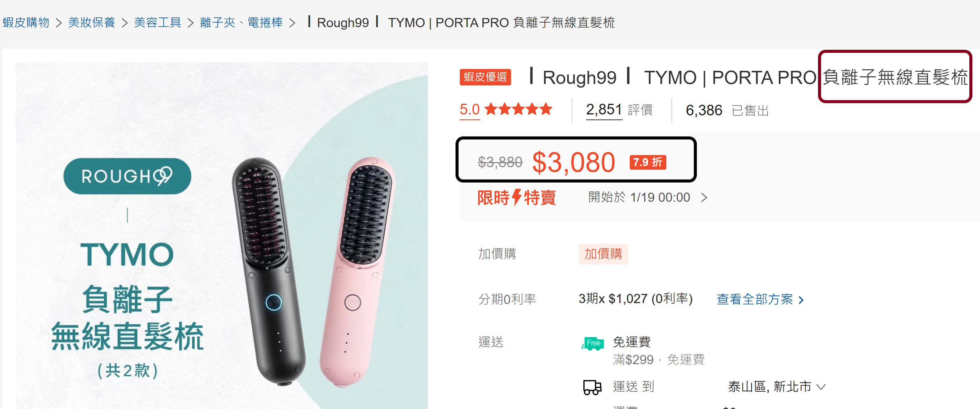Viewport: 980px width, 409px height.
Task: Click the 蝦皮優選 badge icon
Action: (485, 77)
